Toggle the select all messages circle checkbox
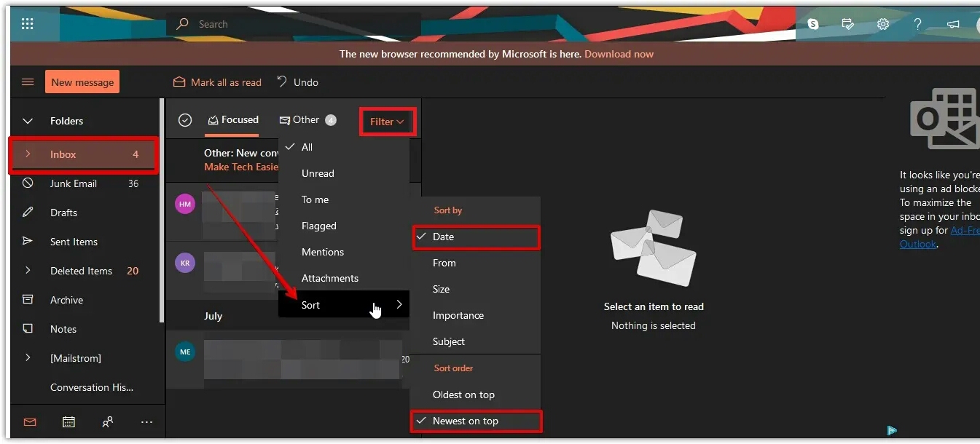The height and width of the screenshot is (444, 980). [185, 120]
